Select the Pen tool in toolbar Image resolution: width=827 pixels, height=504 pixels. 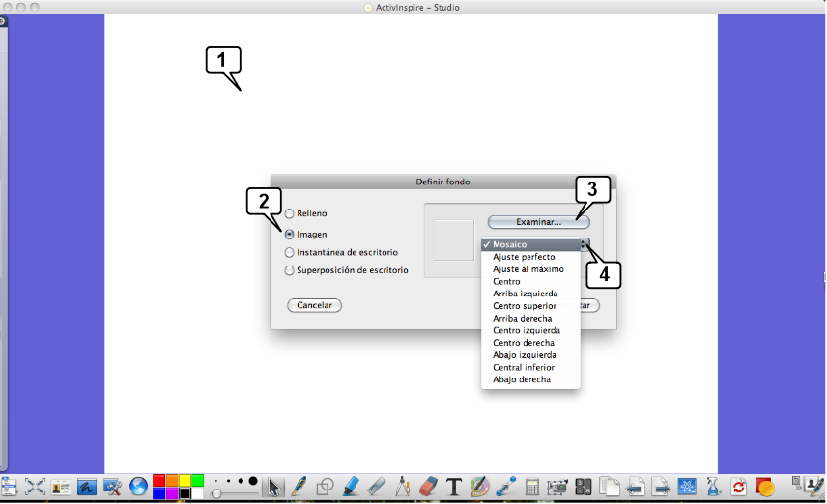[299, 488]
